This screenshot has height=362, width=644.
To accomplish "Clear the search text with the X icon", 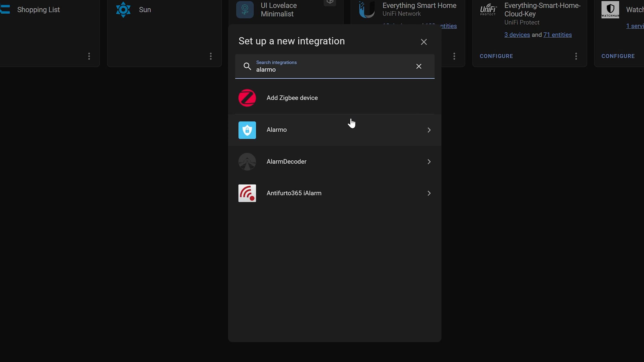I will click(419, 66).
